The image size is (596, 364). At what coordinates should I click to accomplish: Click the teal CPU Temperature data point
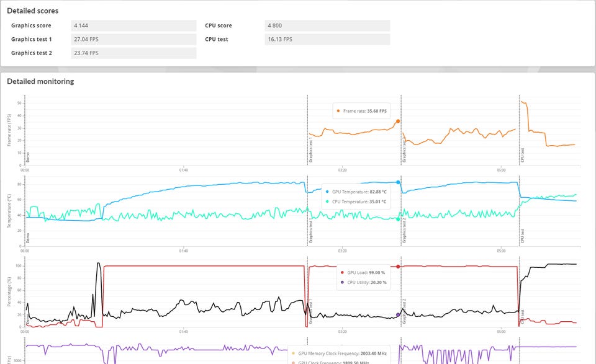pos(398,219)
